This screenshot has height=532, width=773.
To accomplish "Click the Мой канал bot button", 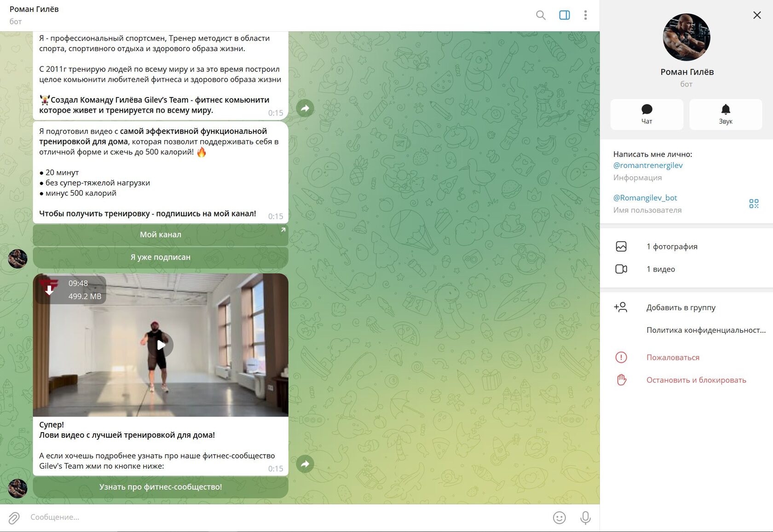I will (161, 235).
